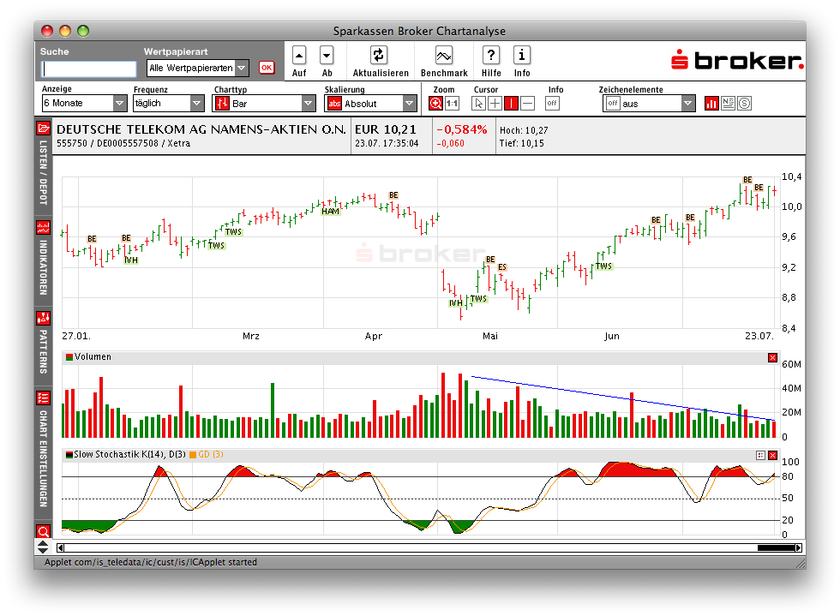Open the Benchmark comparison tool
Screen dimensions: 840x616
coord(444,56)
